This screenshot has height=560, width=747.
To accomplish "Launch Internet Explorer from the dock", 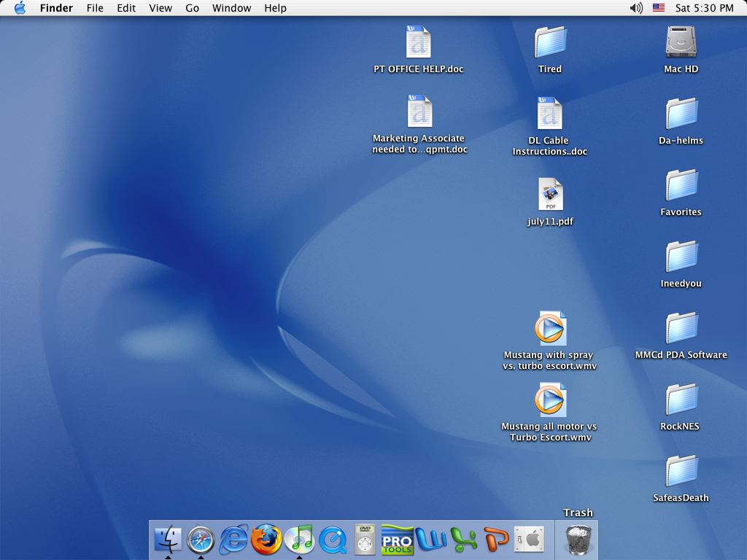I will (233, 540).
